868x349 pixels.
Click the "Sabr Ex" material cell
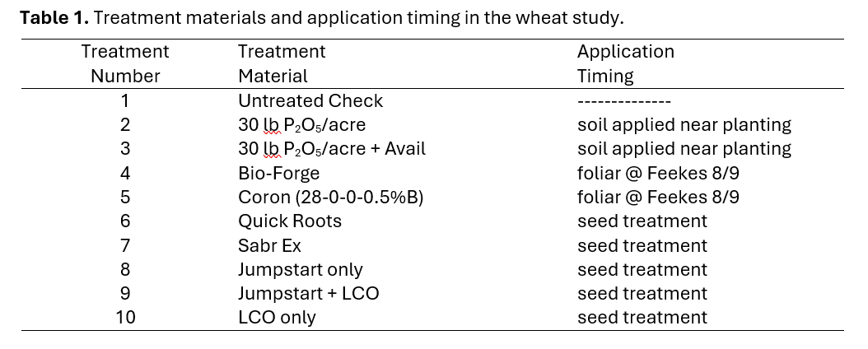coord(270,245)
